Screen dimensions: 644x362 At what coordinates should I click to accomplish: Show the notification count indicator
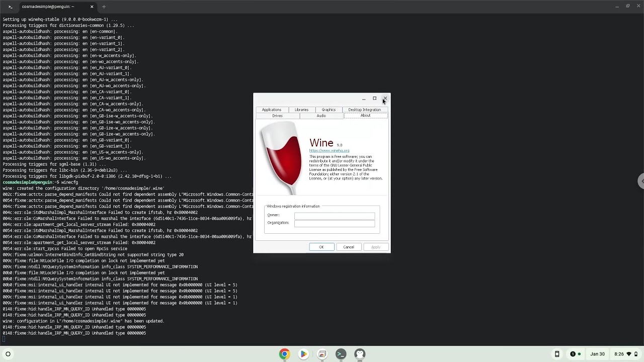pyautogui.click(x=573, y=354)
